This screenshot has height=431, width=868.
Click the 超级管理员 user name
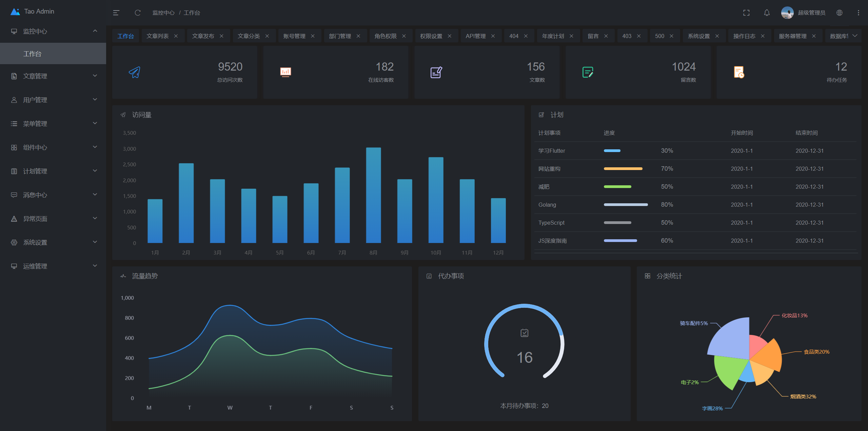point(811,13)
